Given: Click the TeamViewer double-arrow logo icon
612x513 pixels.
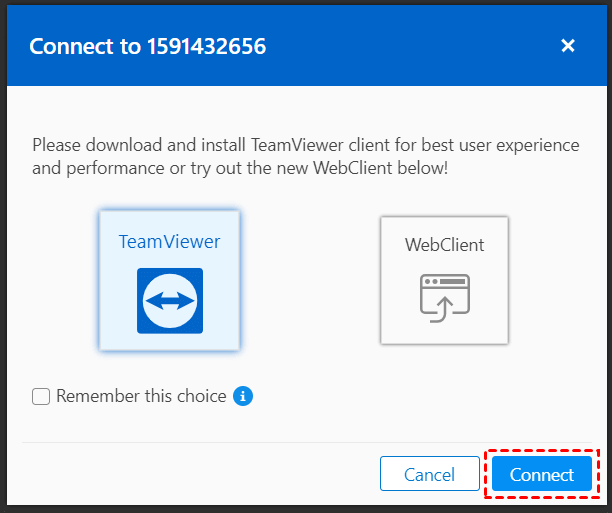Looking at the screenshot, I should pos(170,300).
